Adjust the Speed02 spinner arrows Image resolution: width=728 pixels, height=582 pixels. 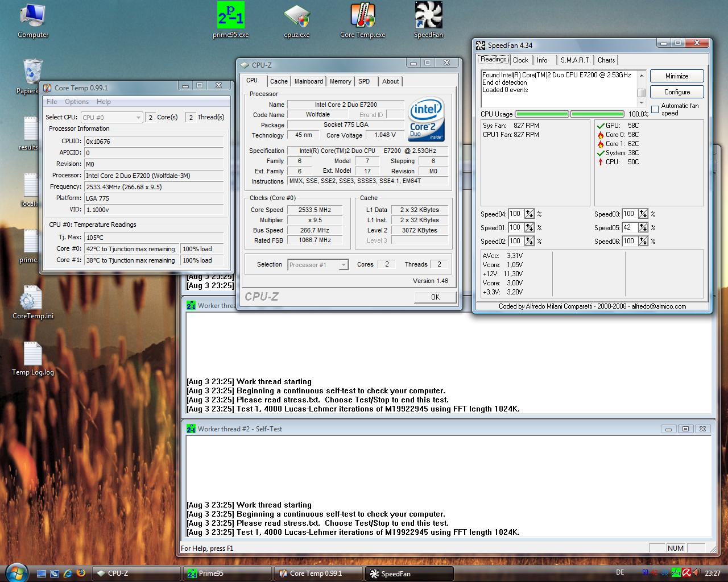click(x=530, y=241)
